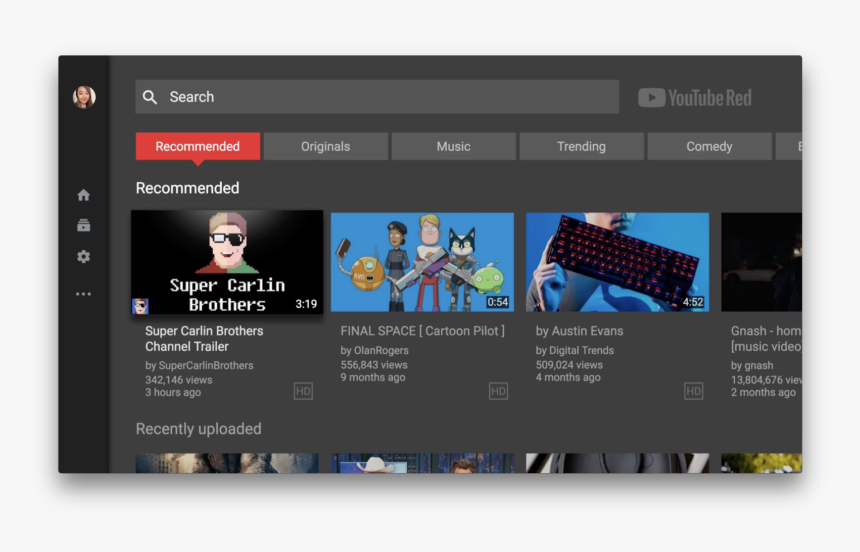Click HD badge on Super Carlin Brothers card
Image resolution: width=860 pixels, height=552 pixels.
pyautogui.click(x=303, y=391)
